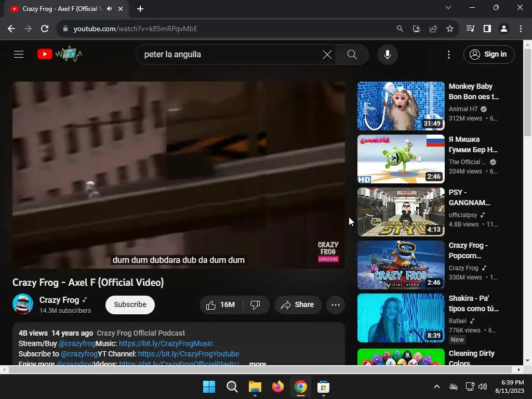
Task: Launch Firefox from the taskbar
Action: (x=278, y=387)
